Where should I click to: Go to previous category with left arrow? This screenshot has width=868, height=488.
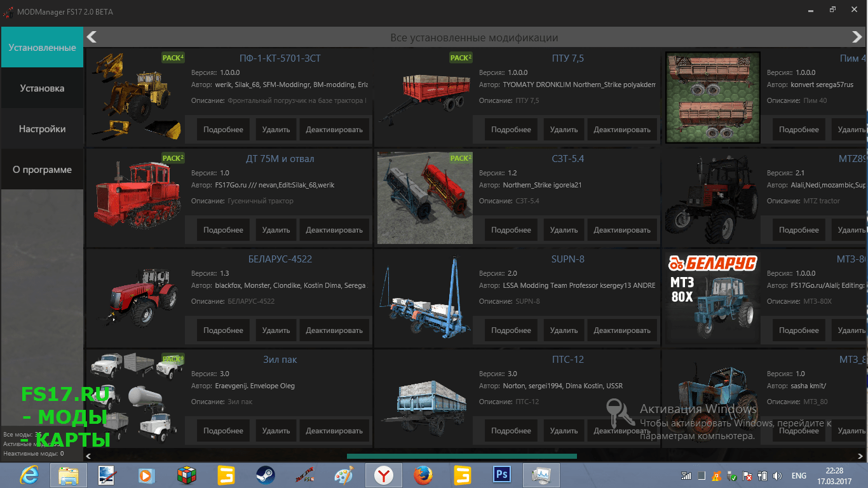[x=92, y=37]
